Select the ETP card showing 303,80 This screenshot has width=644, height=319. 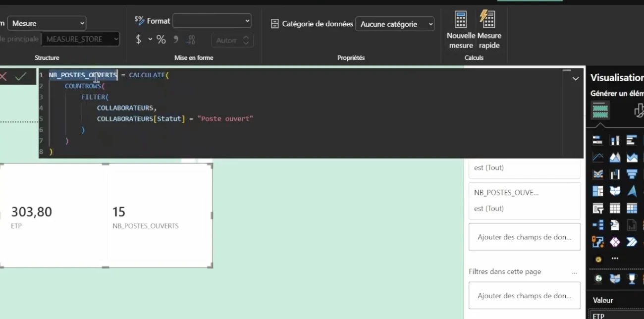[x=54, y=215]
